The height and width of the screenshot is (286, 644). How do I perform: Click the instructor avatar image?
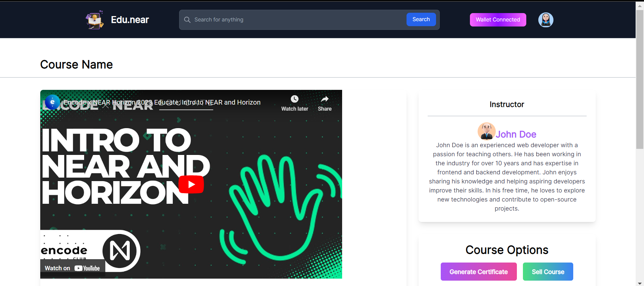[486, 131]
